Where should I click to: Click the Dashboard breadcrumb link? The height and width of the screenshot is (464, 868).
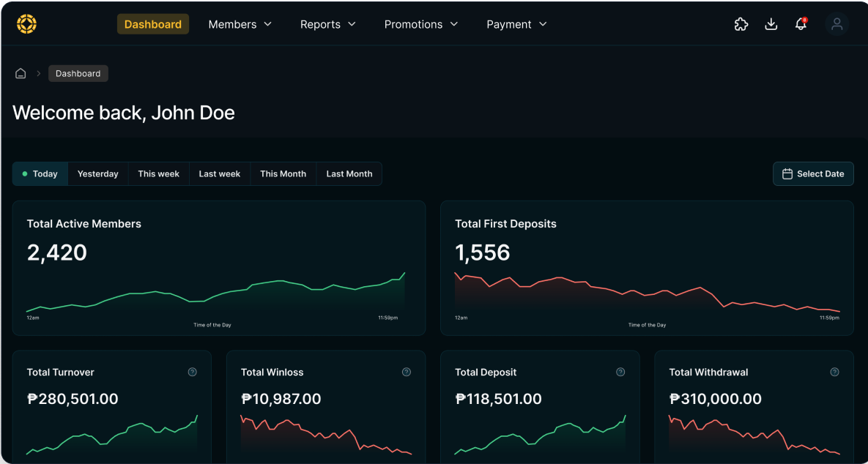pos(78,73)
